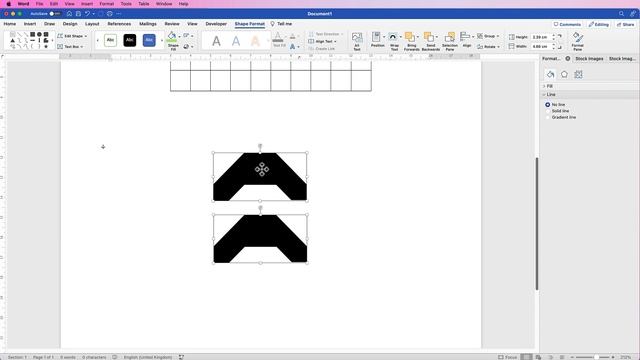Click the Wrap Text icon
Image resolution: width=640 pixels, height=360 pixels.
coord(393,37)
